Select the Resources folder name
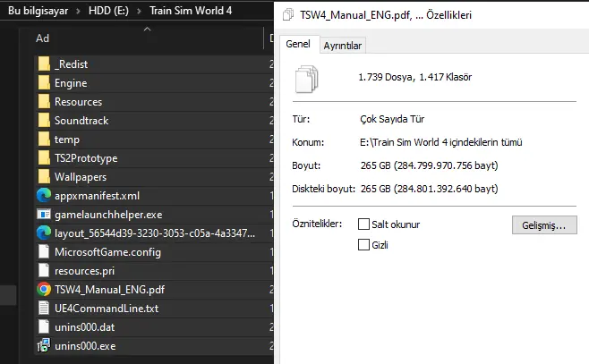 coord(78,102)
